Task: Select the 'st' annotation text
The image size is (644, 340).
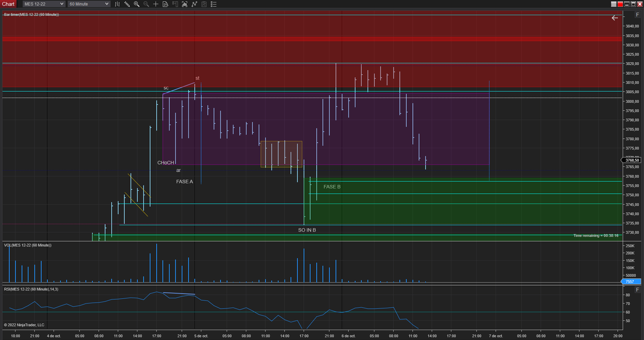Action: point(197,78)
